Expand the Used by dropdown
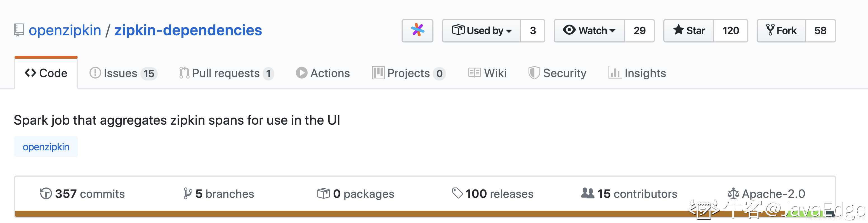The width and height of the screenshot is (868, 223). pyautogui.click(x=482, y=30)
